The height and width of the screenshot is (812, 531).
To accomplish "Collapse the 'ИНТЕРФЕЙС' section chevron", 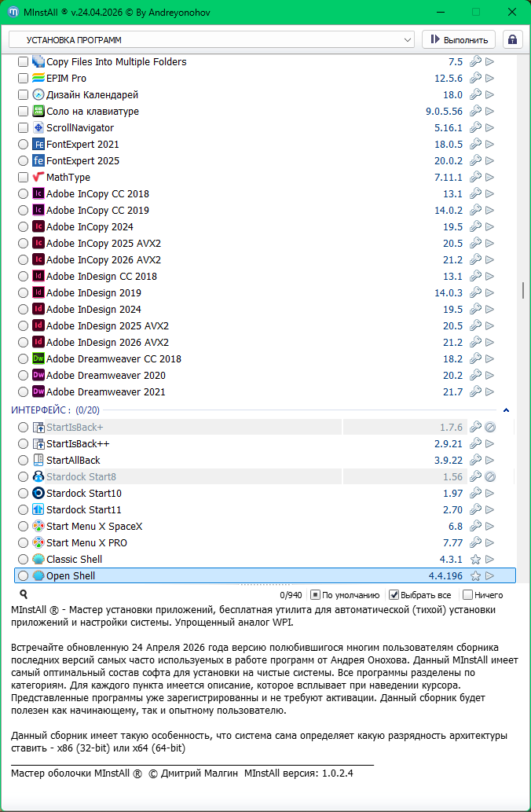I will 506,410.
